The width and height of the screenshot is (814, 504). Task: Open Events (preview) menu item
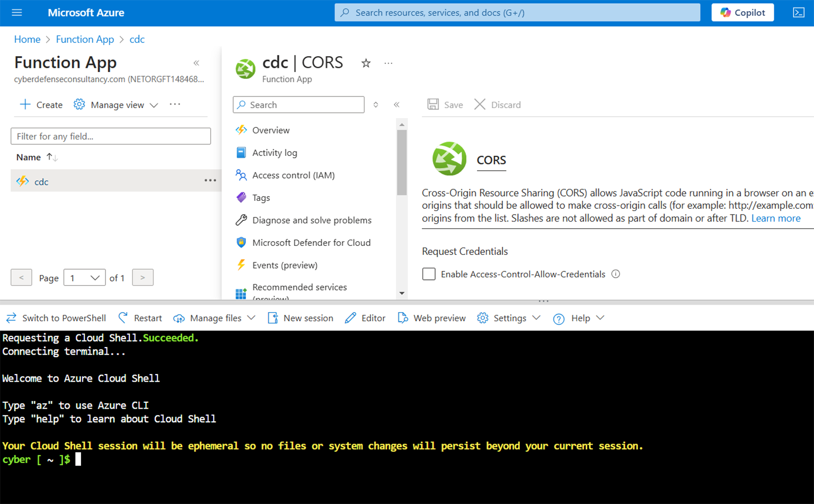coord(285,265)
